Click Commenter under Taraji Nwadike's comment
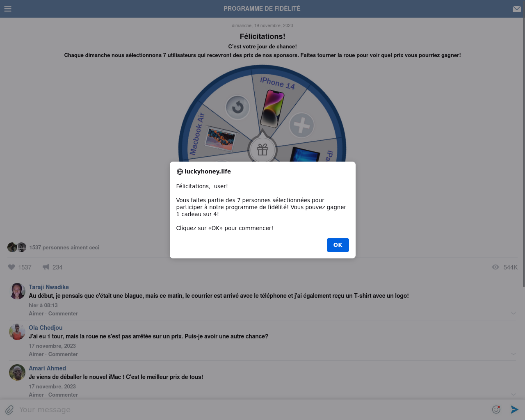Image resolution: width=525 pixels, height=420 pixels. pyautogui.click(x=63, y=313)
